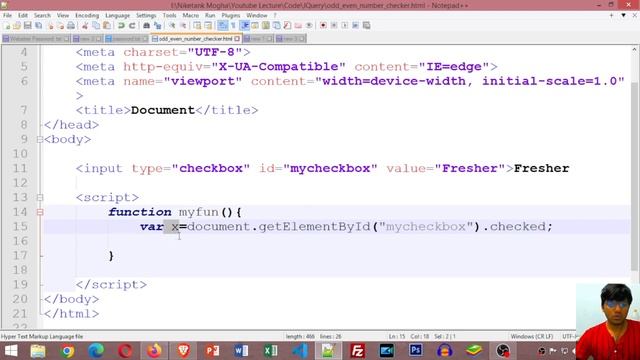Click the Replace toolbar icon

pos(158,25)
